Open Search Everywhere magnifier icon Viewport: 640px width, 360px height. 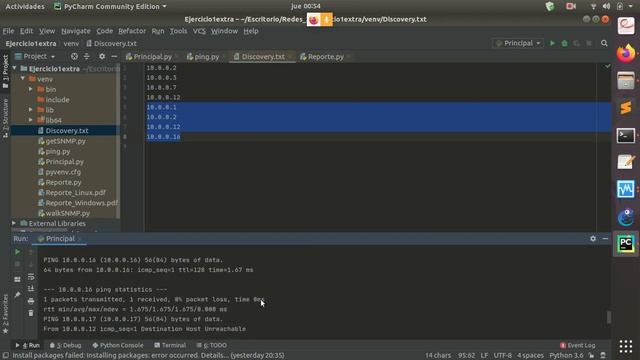tap(604, 43)
